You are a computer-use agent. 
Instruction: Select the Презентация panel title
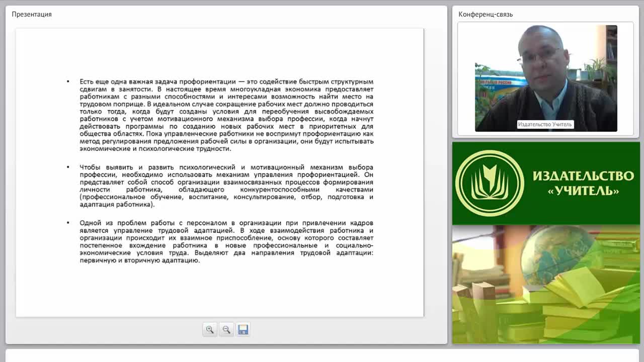[x=32, y=14]
